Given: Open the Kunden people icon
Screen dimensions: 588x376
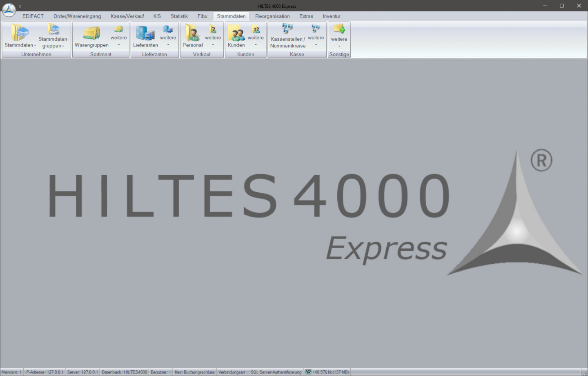Looking at the screenshot, I should 236,33.
